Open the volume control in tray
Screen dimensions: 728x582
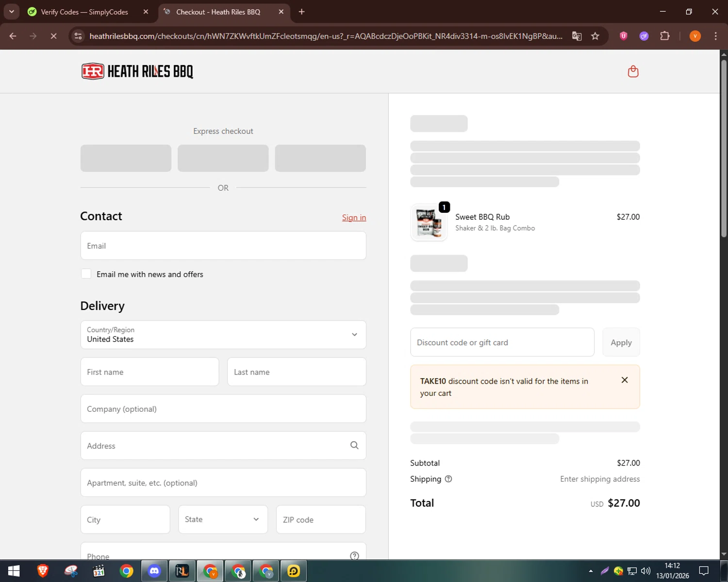point(645,571)
